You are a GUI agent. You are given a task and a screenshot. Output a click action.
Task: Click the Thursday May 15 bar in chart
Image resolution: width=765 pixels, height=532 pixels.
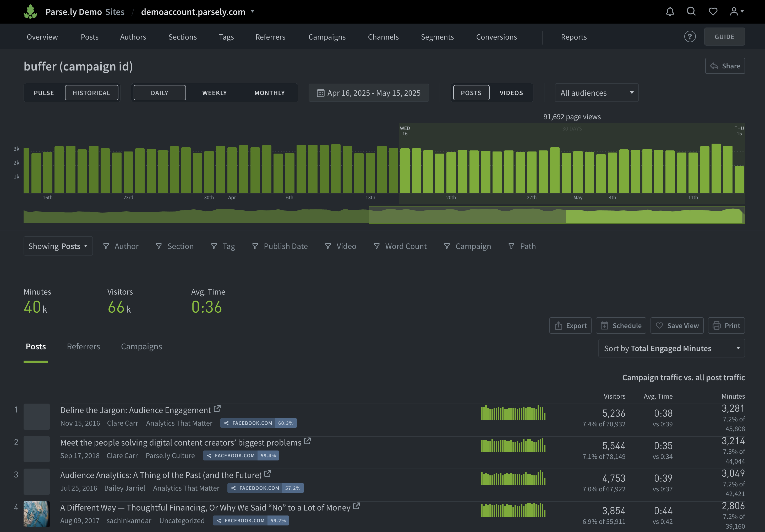(x=739, y=179)
